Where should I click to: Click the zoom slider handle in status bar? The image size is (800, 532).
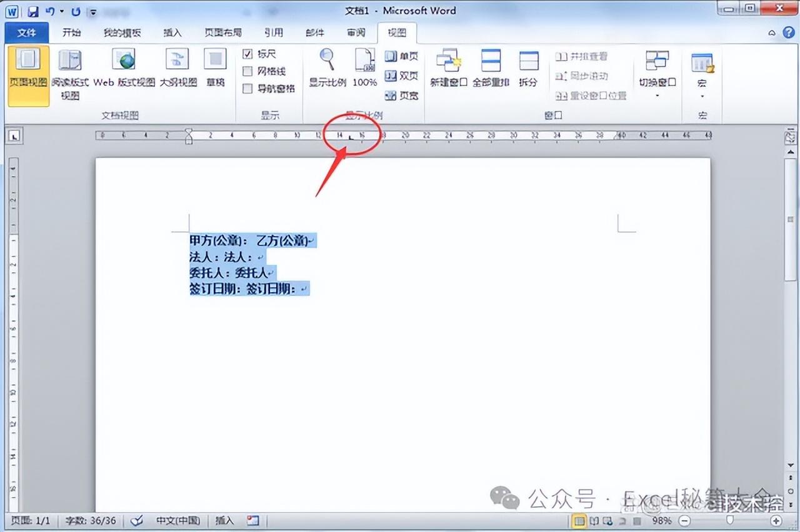(730, 520)
